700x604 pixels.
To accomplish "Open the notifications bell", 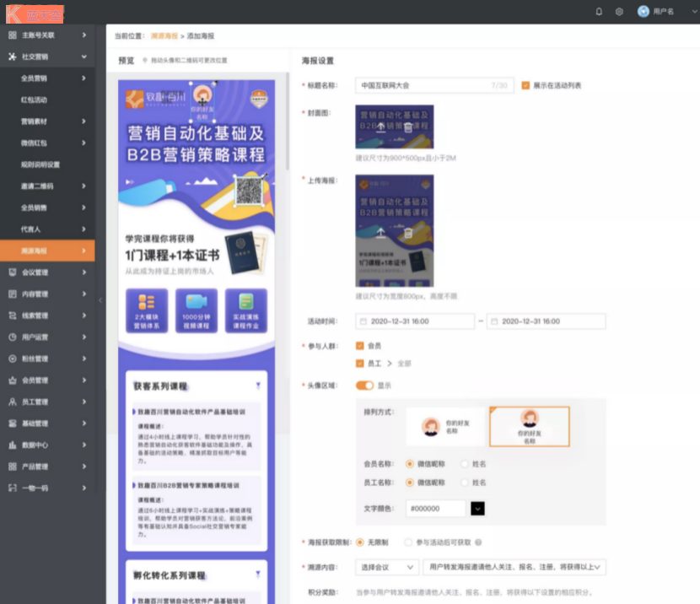I will [599, 12].
